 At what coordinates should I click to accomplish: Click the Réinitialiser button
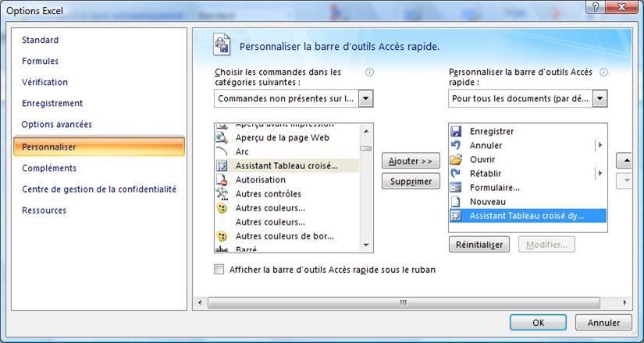(479, 245)
